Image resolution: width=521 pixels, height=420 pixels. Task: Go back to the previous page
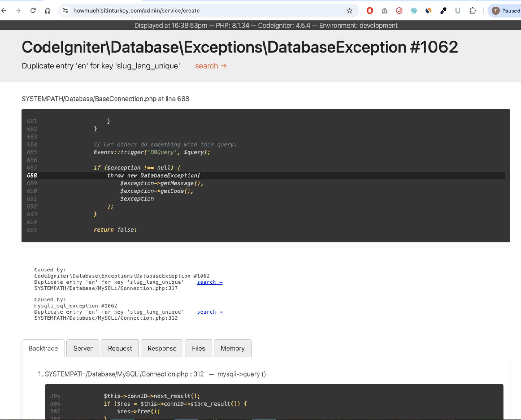pos(4,11)
